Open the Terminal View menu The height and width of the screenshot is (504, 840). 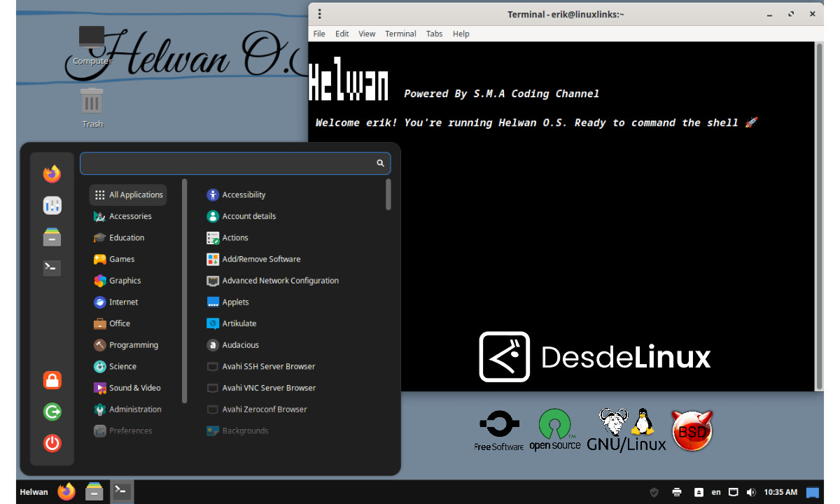pos(367,34)
